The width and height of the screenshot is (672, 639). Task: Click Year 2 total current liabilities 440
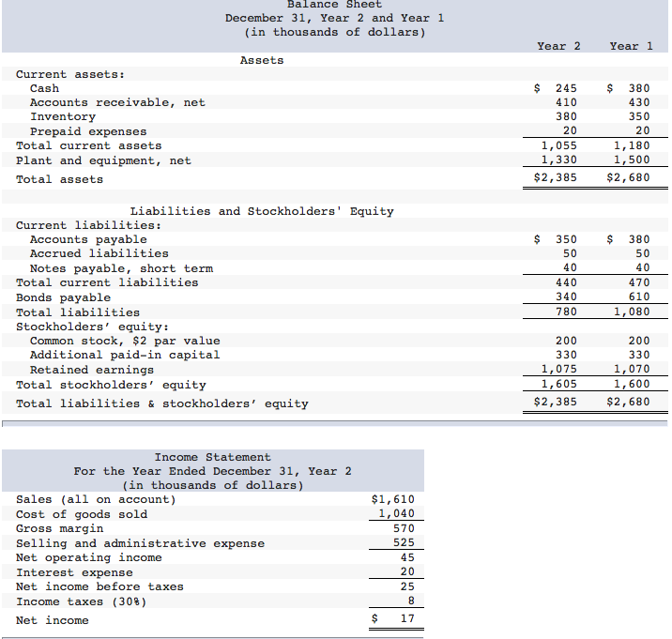pos(566,282)
